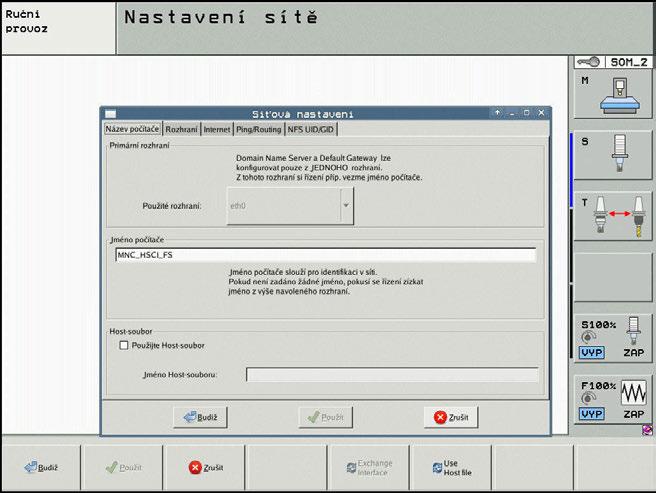
Task: Click the Ruční provoz mode label
Action: click(x=26, y=21)
